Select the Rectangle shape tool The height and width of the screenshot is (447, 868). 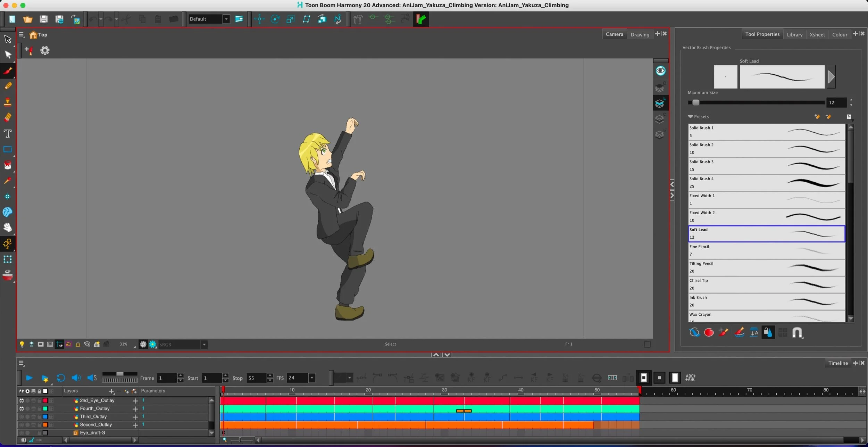[x=8, y=149]
